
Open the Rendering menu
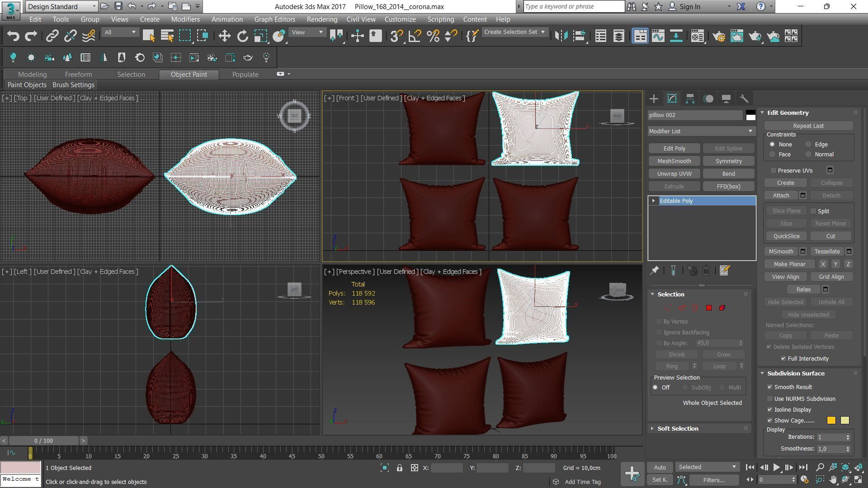coord(322,19)
